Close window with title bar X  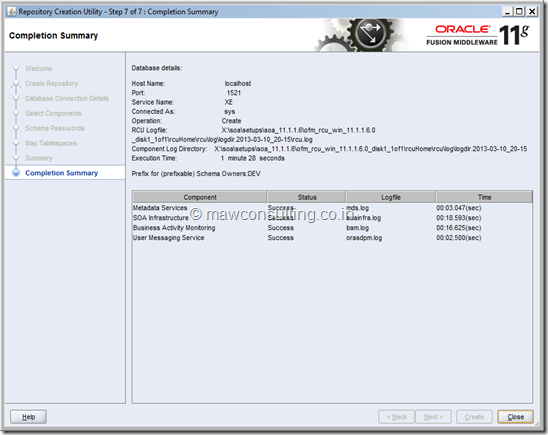point(532,12)
